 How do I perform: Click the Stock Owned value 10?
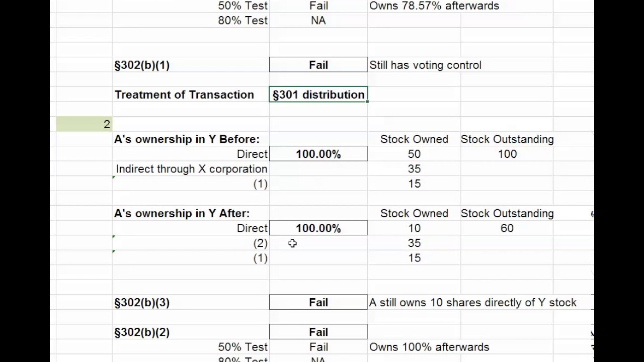tap(414, 228)
